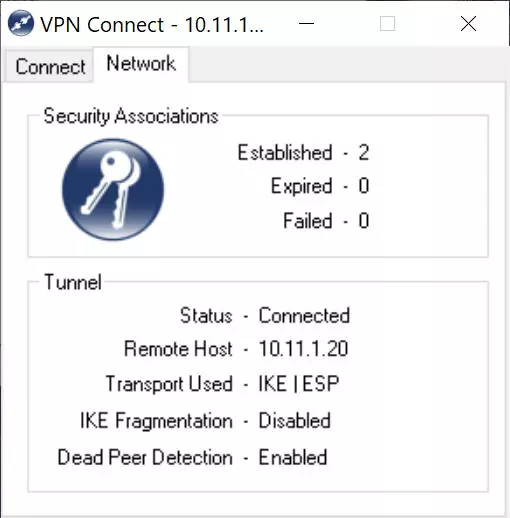Screen dimensions: 510x518
Task: Click the Remote Host address 10.11.1.20
Action: [303, 349]
